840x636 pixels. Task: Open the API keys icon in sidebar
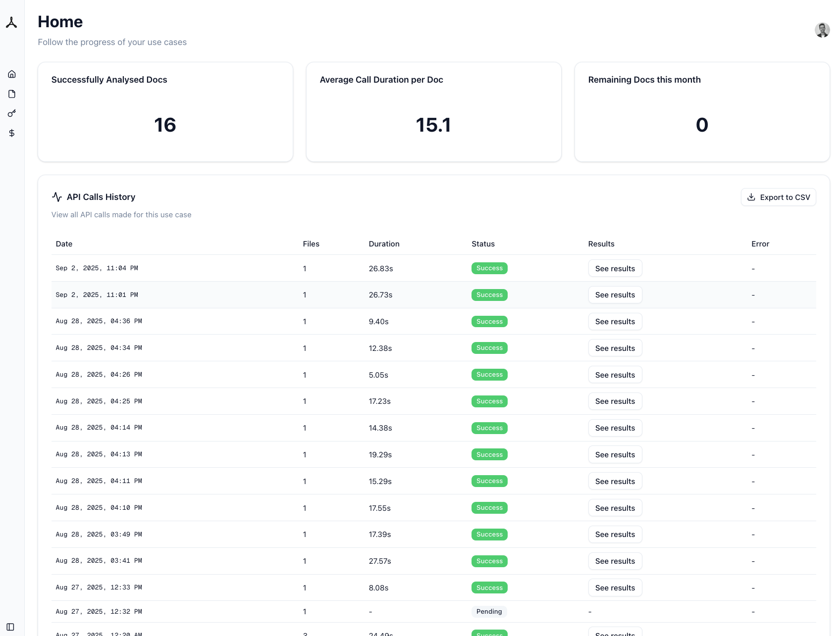12,113
